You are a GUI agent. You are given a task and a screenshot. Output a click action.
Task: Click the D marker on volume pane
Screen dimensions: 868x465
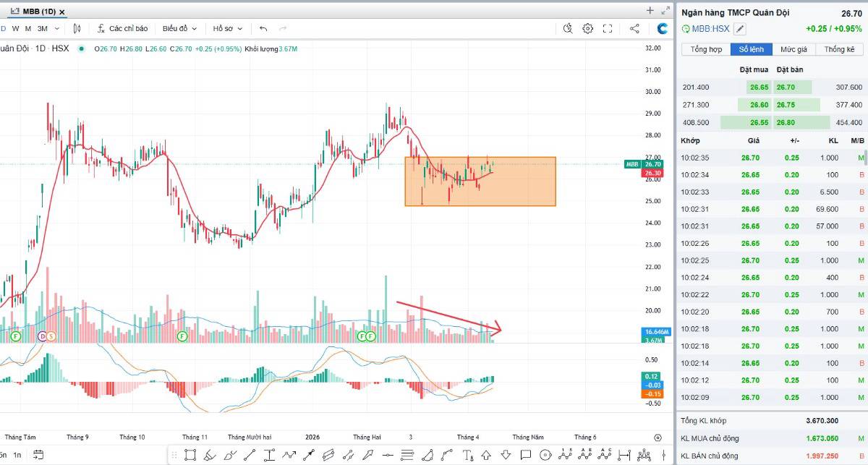(x=42, y=336)
